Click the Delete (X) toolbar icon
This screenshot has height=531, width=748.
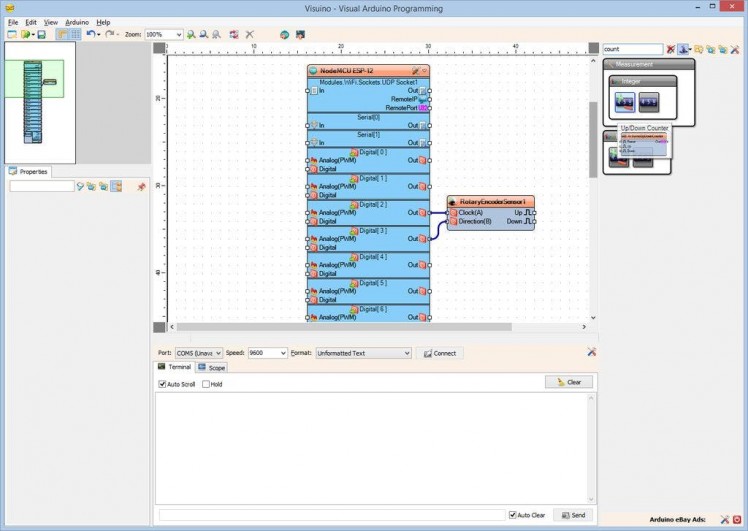(250, 34)
